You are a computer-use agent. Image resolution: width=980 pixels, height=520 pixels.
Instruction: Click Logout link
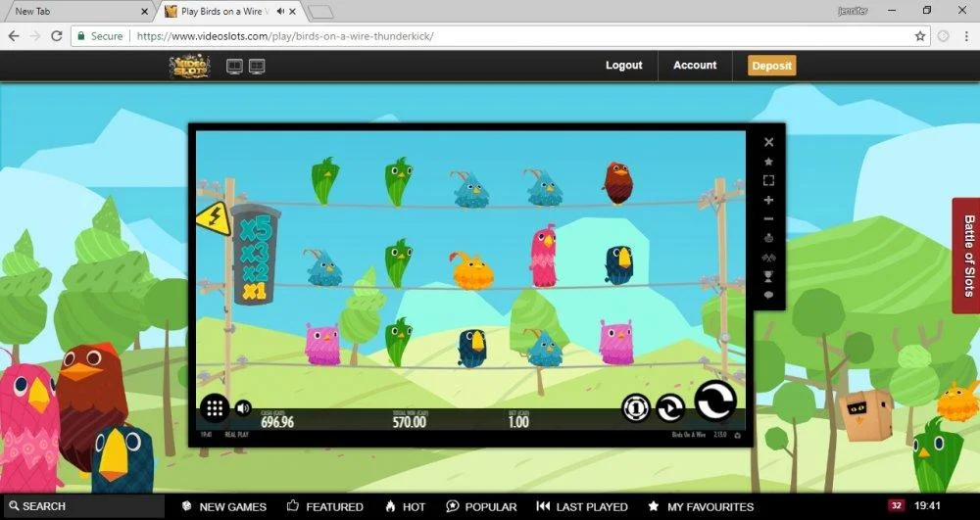click(623, 65)
